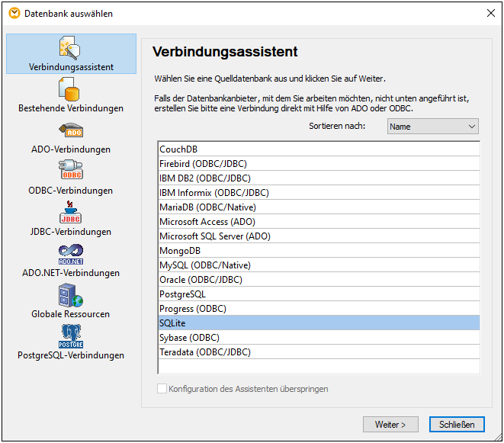Image resolution: width=504 pixels, height=443 pixels.
Task: Open the ADO-Verbindungen icon
Action: tap(70, 130)
